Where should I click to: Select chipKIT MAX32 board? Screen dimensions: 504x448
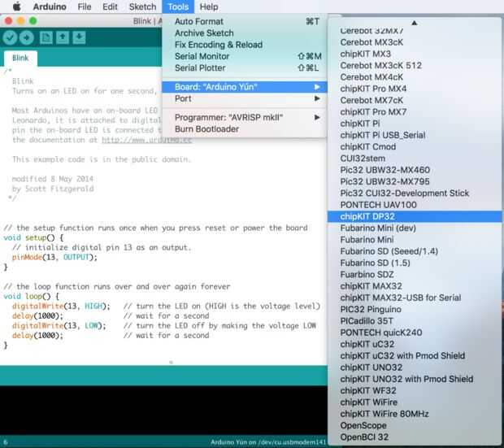pos(415,286)
